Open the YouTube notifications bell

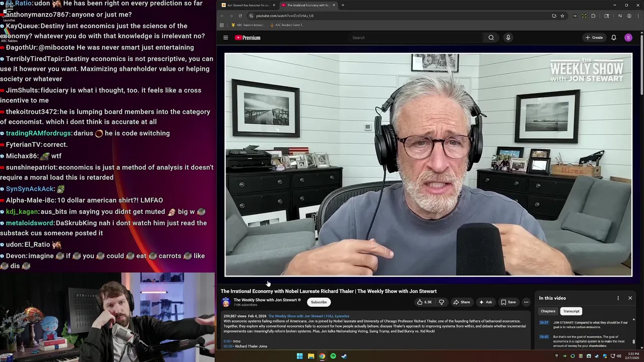tap(614, 38)
